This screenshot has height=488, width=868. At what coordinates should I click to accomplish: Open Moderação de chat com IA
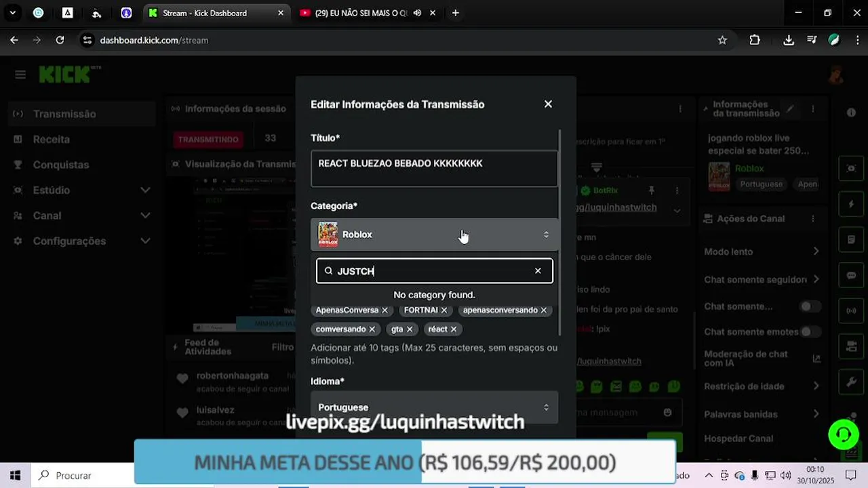pyautogui.click(x=762, y=359)
